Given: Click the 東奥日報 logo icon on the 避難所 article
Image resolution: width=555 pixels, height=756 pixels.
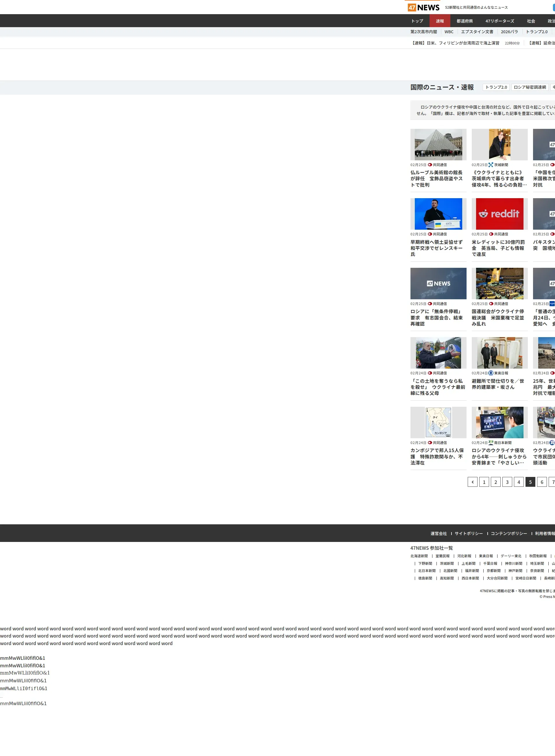Looking at the screenshot, I should coord(491,373).
